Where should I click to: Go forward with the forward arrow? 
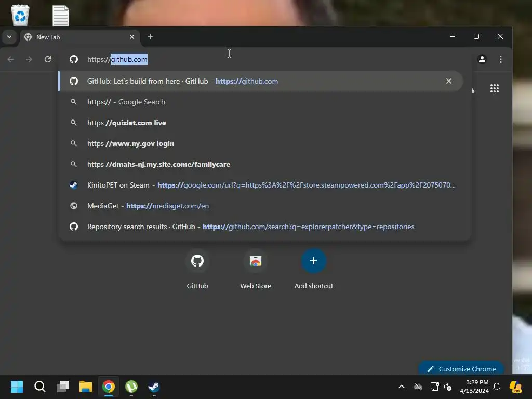coord(29,59)
